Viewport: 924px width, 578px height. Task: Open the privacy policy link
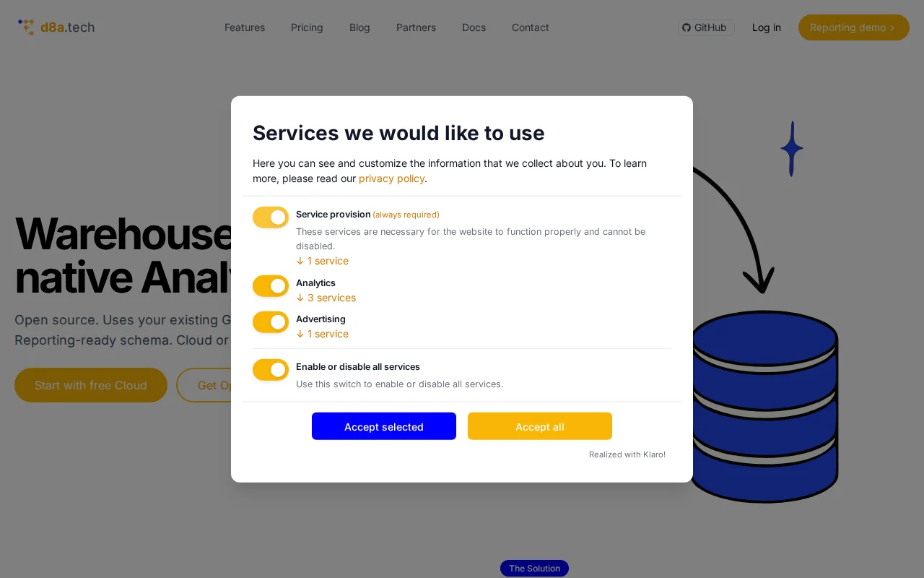(x=391, y=178)
